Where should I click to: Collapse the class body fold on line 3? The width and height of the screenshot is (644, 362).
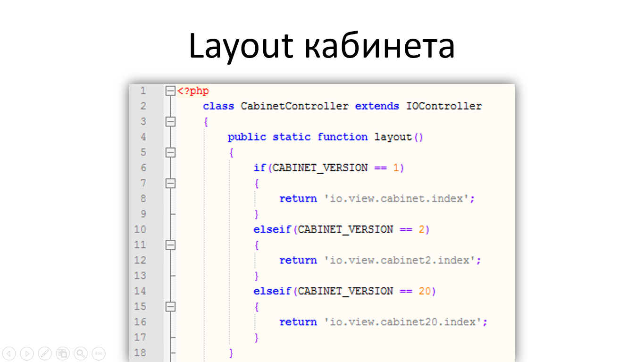tap(170, 122)
